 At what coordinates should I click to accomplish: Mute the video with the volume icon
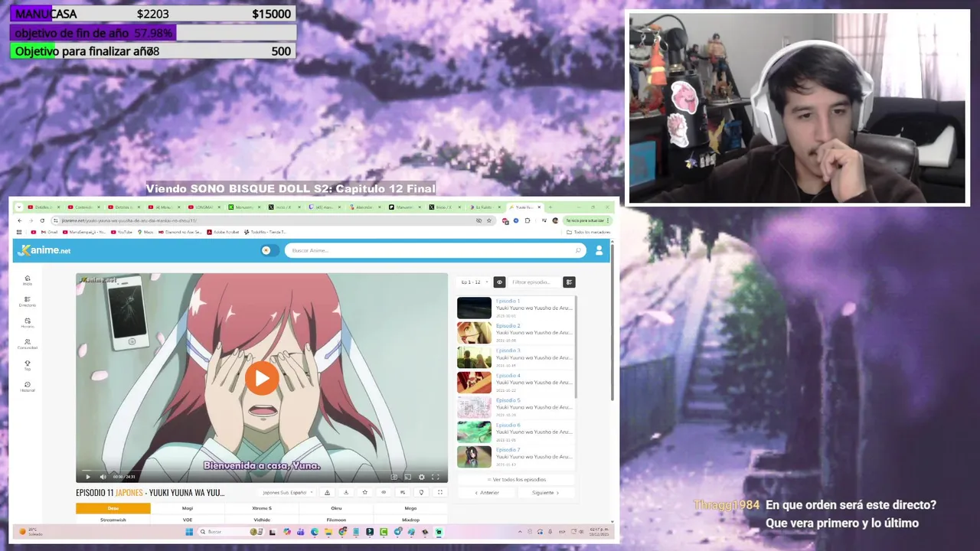[x=103, y=477]
